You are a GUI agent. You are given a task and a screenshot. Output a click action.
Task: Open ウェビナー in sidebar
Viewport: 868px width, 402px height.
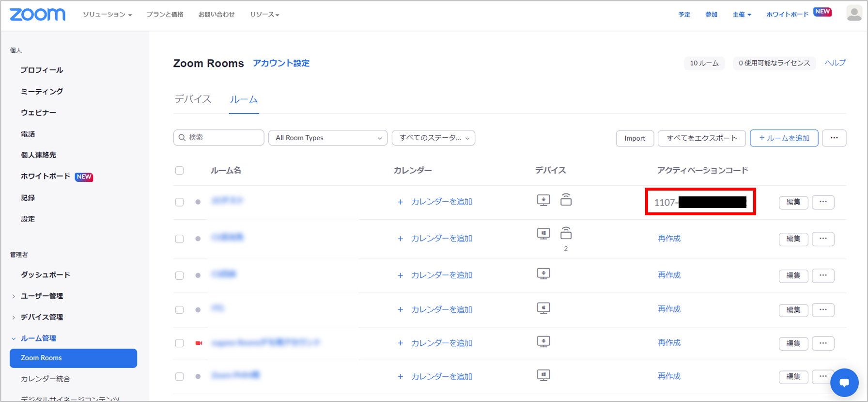pos(38,113)
